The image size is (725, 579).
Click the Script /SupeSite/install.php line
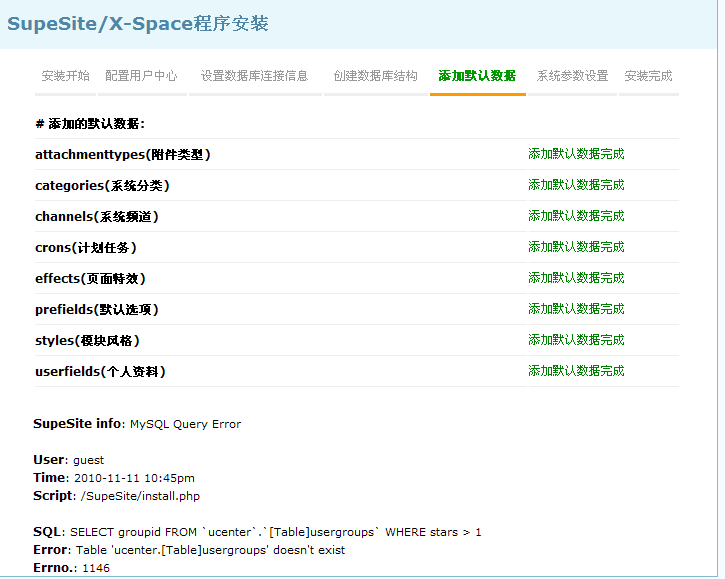[117, 496]
